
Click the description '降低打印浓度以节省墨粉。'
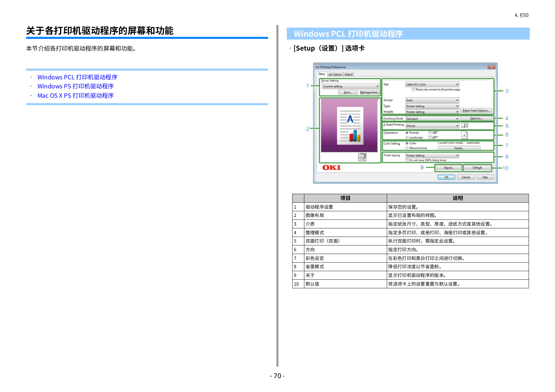point(416,267)
